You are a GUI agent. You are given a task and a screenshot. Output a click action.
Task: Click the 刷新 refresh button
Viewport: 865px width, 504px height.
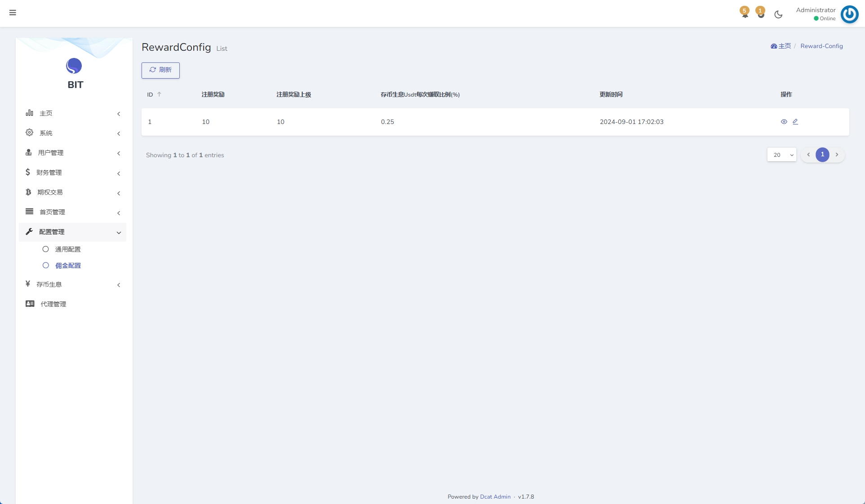(160, 70)
